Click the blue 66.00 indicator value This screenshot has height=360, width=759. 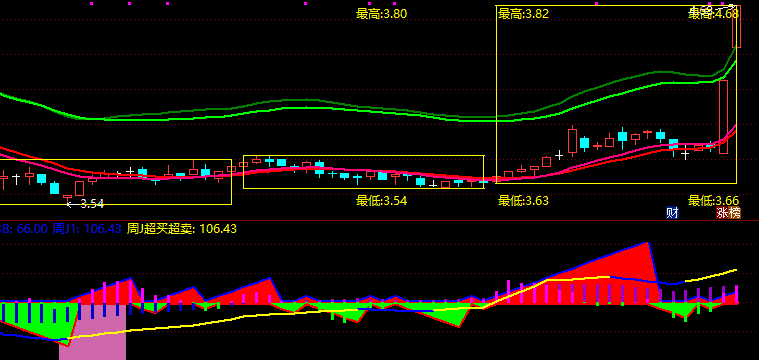(32, 228)
